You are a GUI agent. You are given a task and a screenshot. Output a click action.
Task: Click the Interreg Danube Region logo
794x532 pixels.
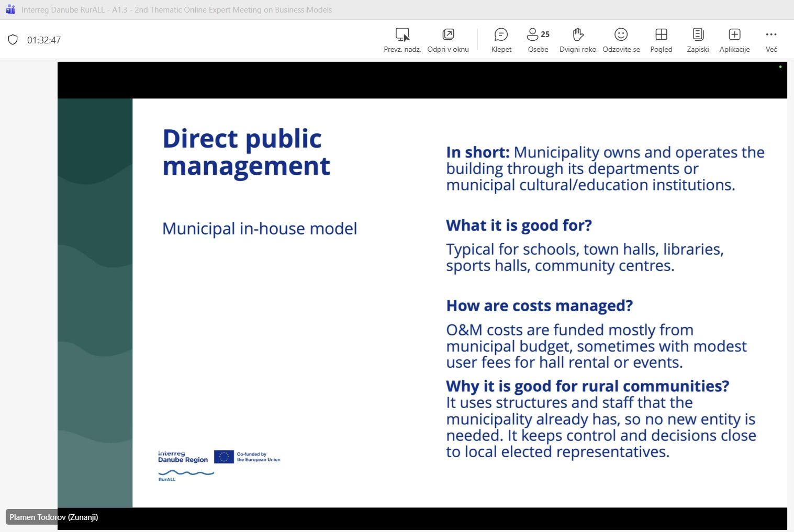coord(183,457)
